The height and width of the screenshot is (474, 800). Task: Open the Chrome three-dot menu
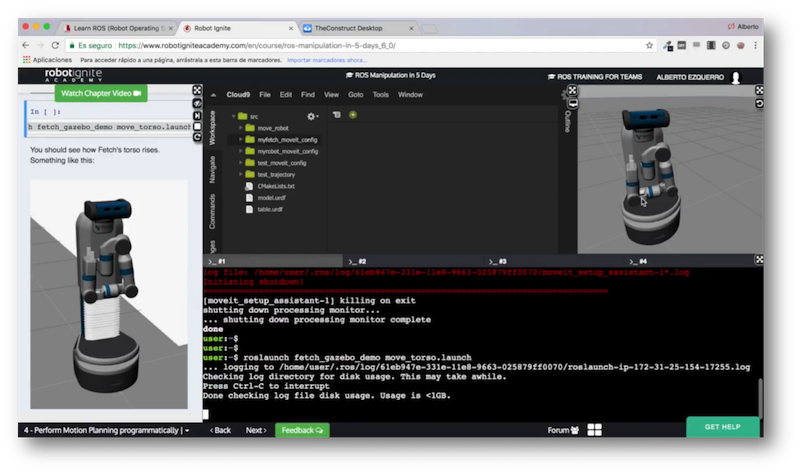(755, 45)
